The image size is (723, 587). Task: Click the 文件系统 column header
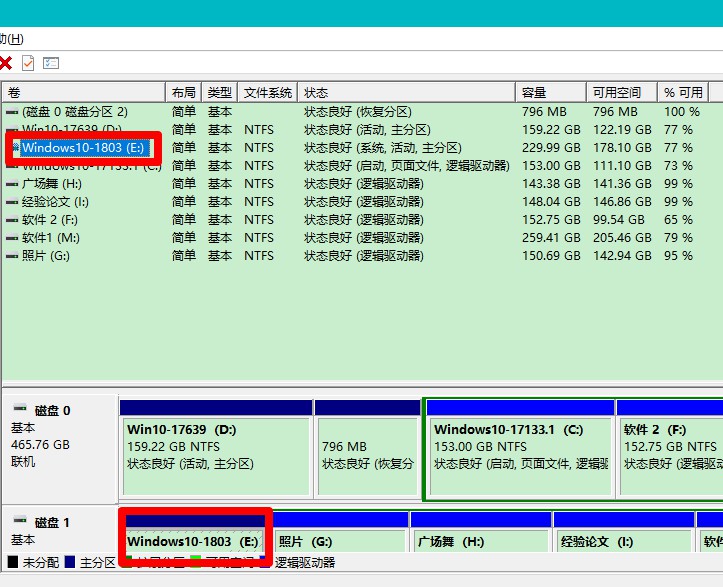tap(268, 92)
